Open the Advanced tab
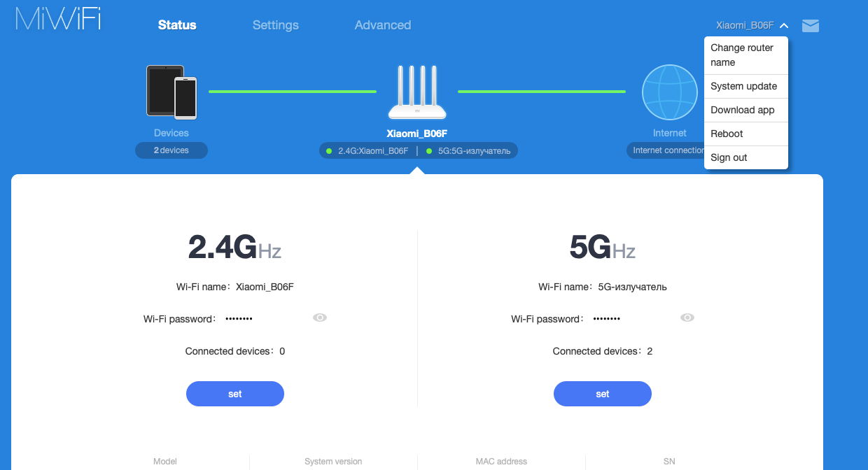 point(383,25)
